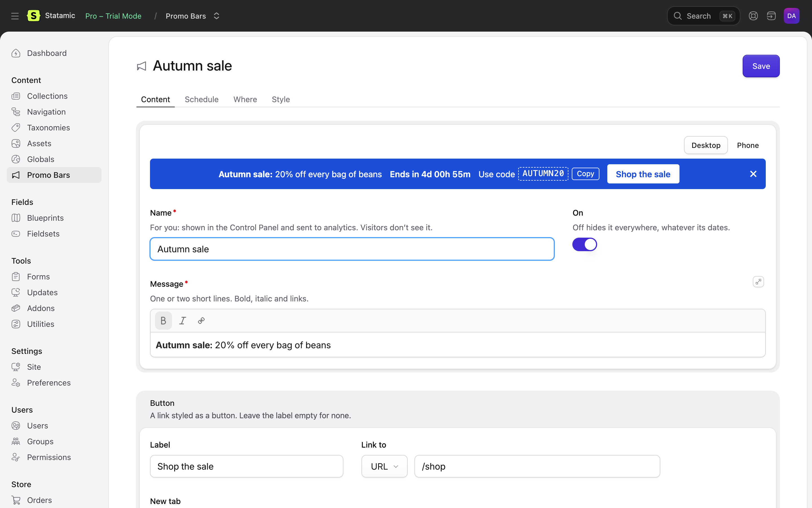Open the help lifebuoy icon in the top bar
812x508 pixels.
pyautogui.click(x=753, y=16)
